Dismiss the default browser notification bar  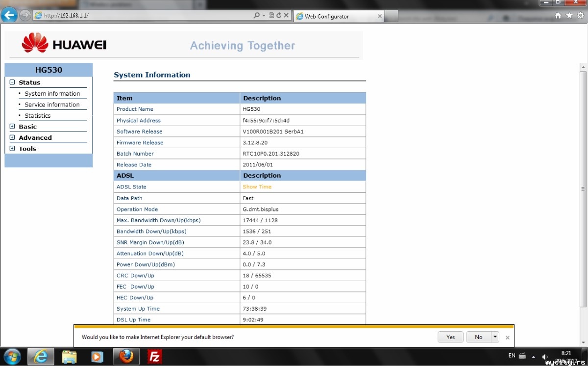[508, 338]
